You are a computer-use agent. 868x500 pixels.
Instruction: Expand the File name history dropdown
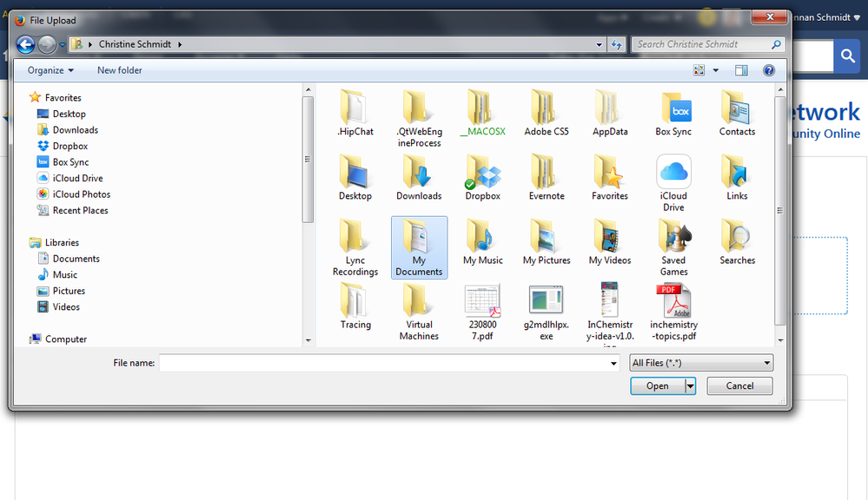click(x=615, y=363)
